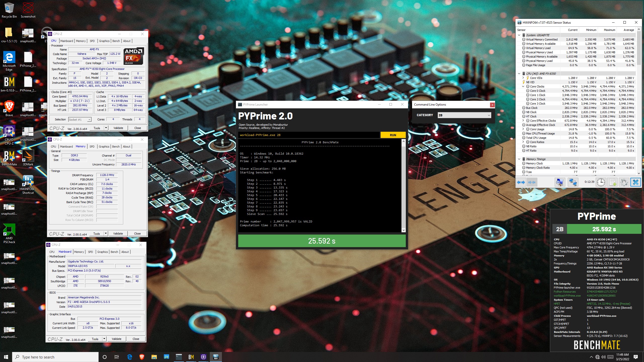Click the Brave lion icon in the taskbar
Image resolution: width=644 pixels, height=362 pixels.
142,357
